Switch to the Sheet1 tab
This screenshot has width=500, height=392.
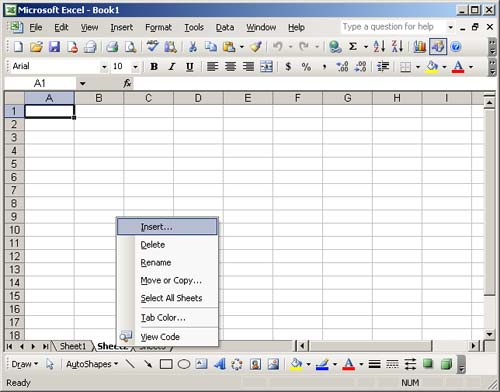coord(73,346)
